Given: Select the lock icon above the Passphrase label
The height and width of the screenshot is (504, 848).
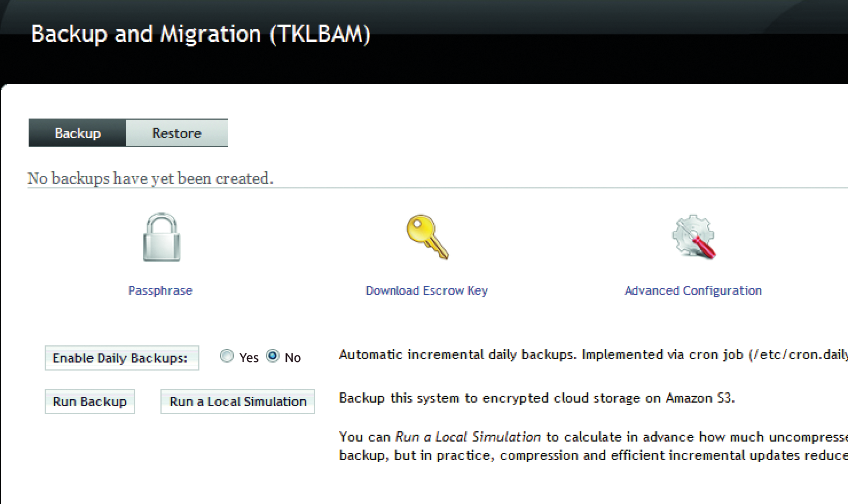Looking at the screenshot, I should click(x=161, y=237).
